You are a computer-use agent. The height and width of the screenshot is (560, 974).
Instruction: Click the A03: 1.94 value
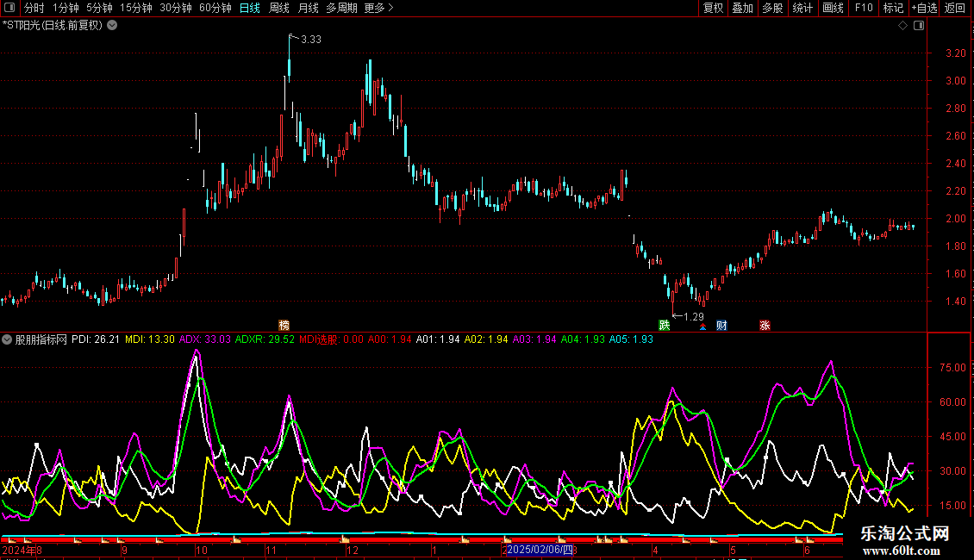534,339
